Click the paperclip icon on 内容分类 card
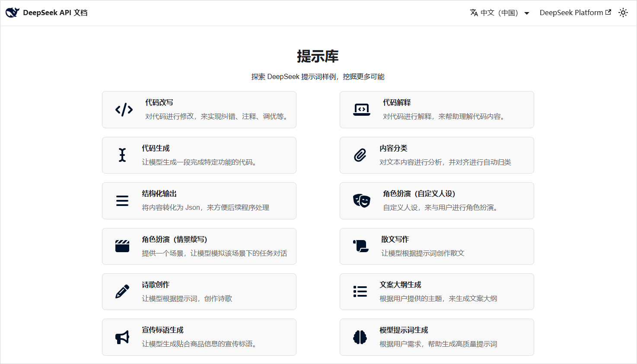 tap(360, 155)
